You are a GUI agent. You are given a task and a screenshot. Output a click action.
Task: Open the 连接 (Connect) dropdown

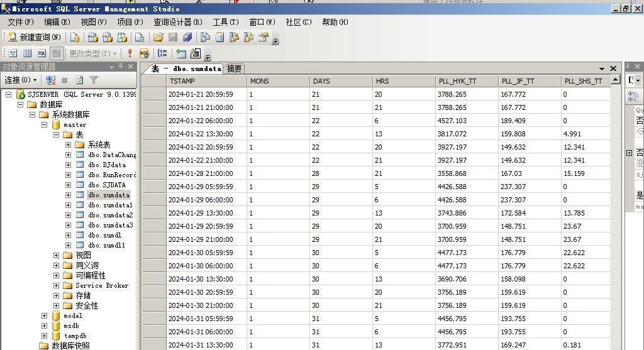click(20, 80)
